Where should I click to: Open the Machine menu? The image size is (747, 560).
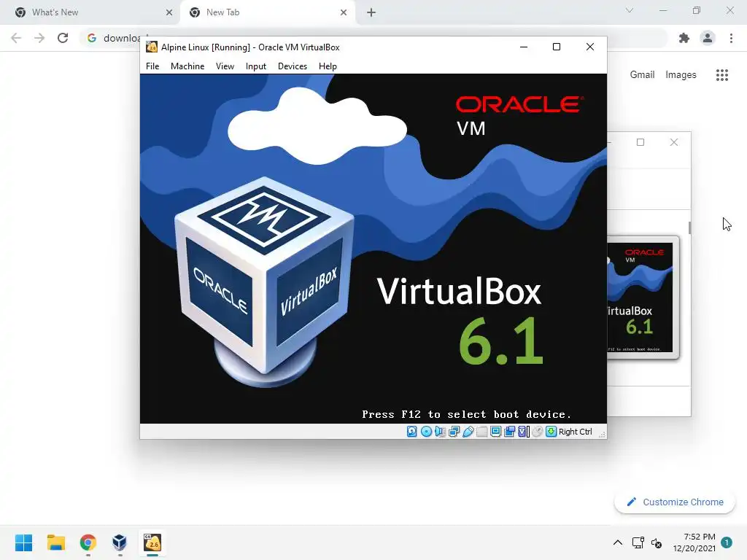187,66
